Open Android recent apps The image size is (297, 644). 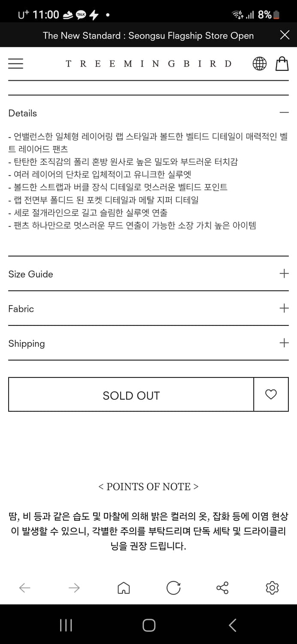pos(66,625)
